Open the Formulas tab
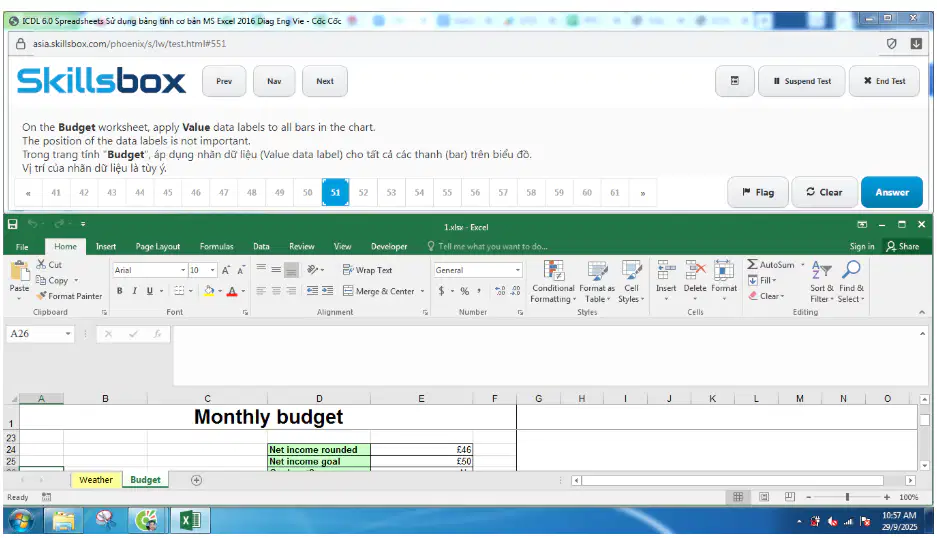Viewport: 937px width, 538px height. [216, 246]
